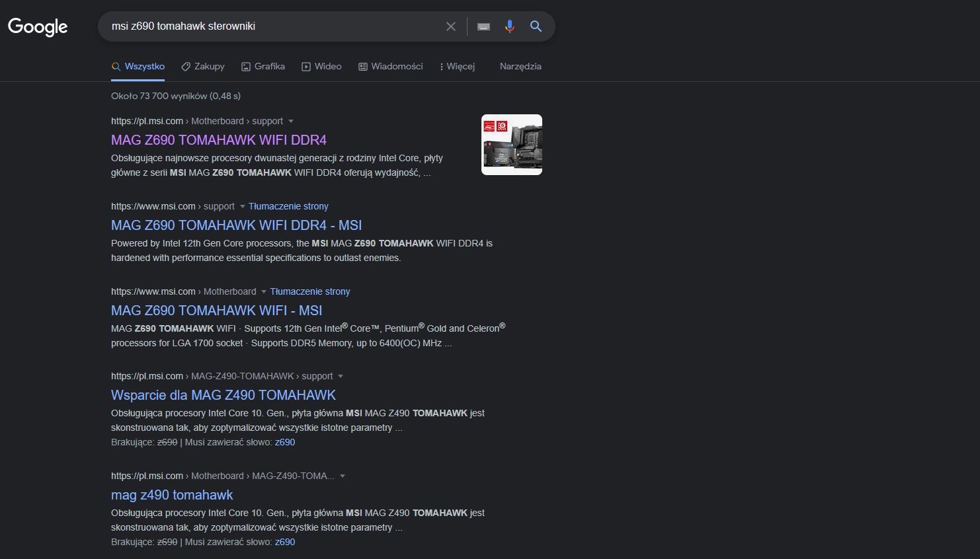The width and height of the screenshot is (980, 559).
Task: Click Tłumaczenie strony for DDR4 - MSI result
Action: [288, 206]
